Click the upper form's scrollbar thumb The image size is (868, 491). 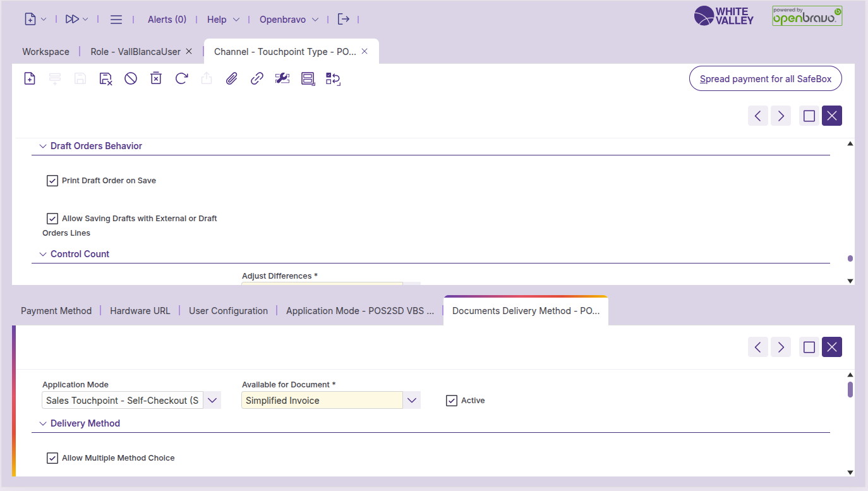[x=850, y=258]
